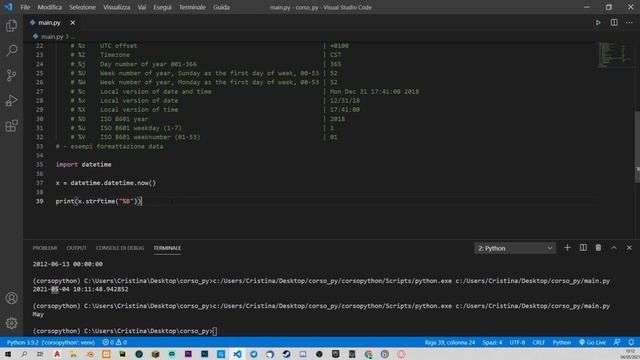
Task: Place cursor on line 37 datetime.now()
Action: pos(106,183)
